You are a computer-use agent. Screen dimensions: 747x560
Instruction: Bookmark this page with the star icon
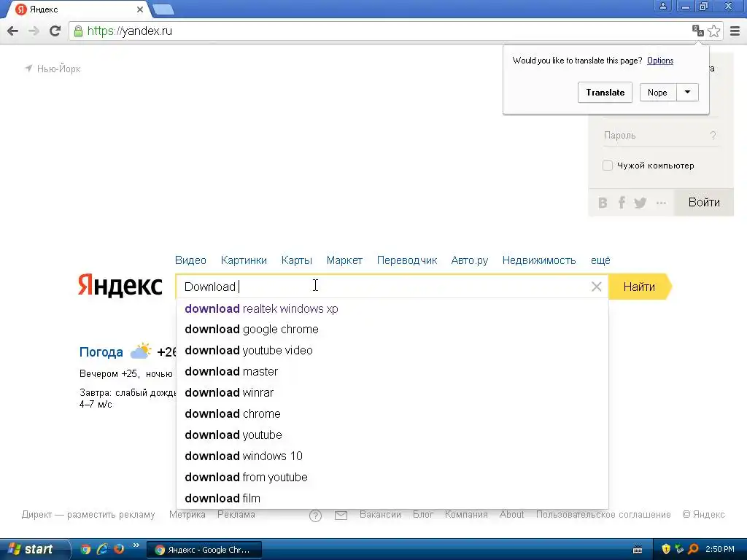[713, 31]
